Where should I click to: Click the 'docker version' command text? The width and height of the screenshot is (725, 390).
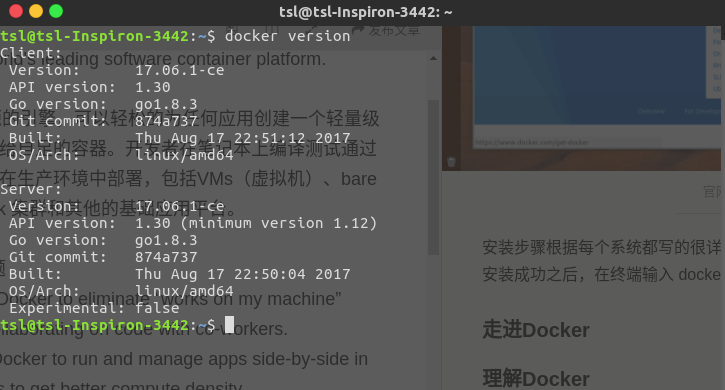(x=288, y=36)
